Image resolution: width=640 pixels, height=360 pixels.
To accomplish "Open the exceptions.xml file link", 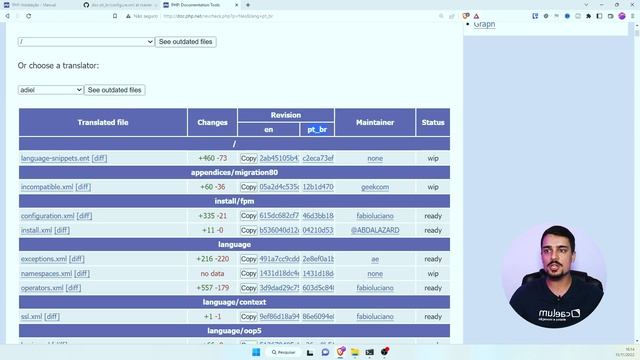I will [x=44, y=259].
